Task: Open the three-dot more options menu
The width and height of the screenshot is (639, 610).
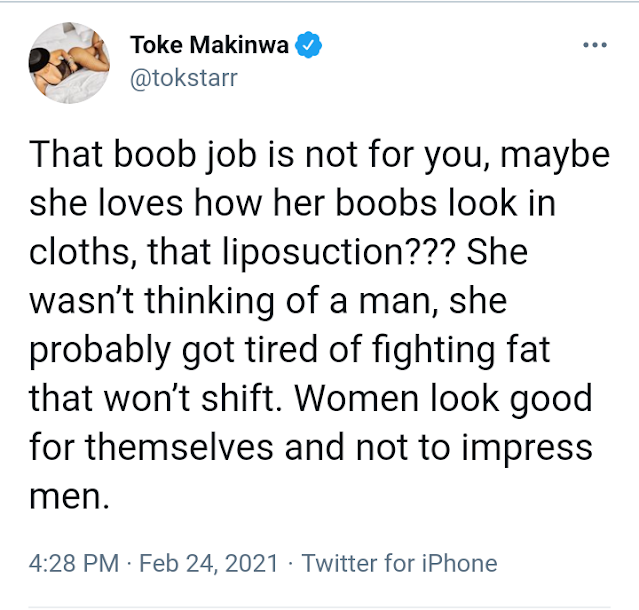Action: [594, 47]
